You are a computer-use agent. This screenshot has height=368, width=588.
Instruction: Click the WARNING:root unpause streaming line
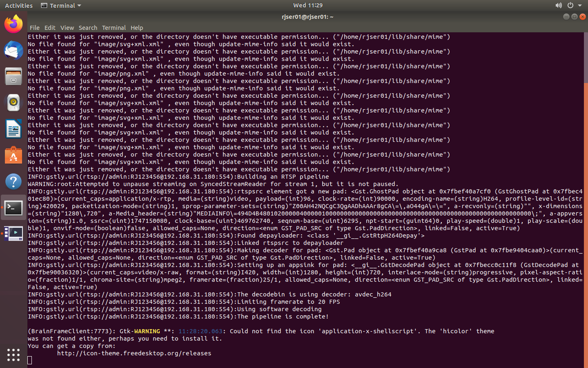click(x=213, y=184)
